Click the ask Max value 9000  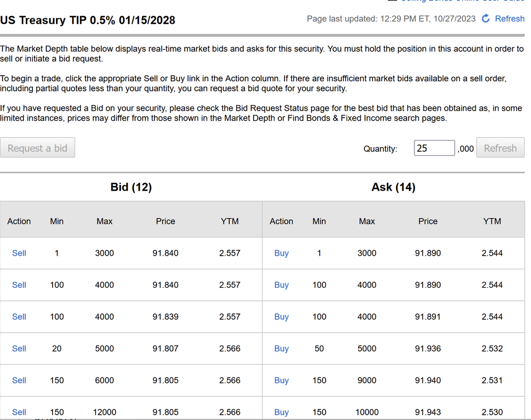pyautogui.click(x=367, y=381)
